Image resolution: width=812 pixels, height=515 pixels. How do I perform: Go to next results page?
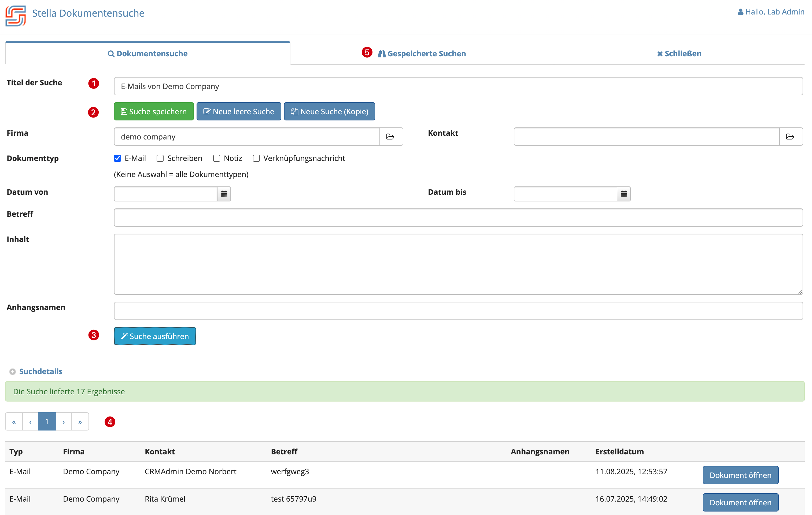point(63,422)
